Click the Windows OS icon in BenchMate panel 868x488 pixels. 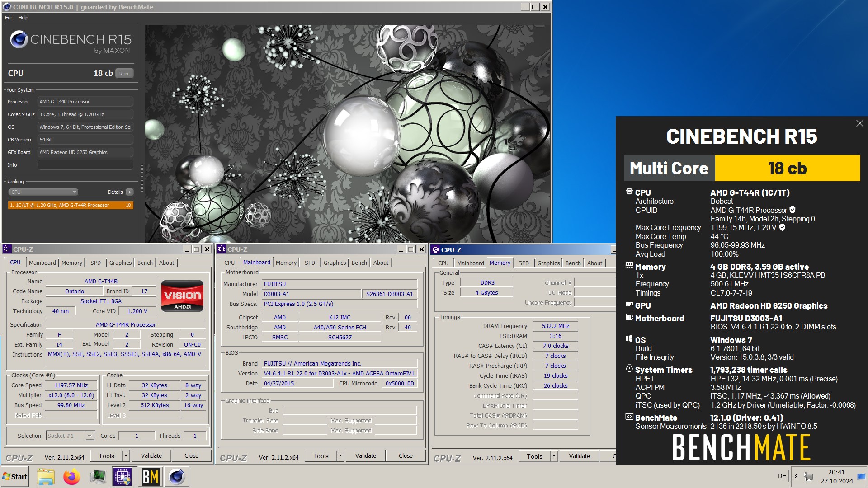point(629,339)
